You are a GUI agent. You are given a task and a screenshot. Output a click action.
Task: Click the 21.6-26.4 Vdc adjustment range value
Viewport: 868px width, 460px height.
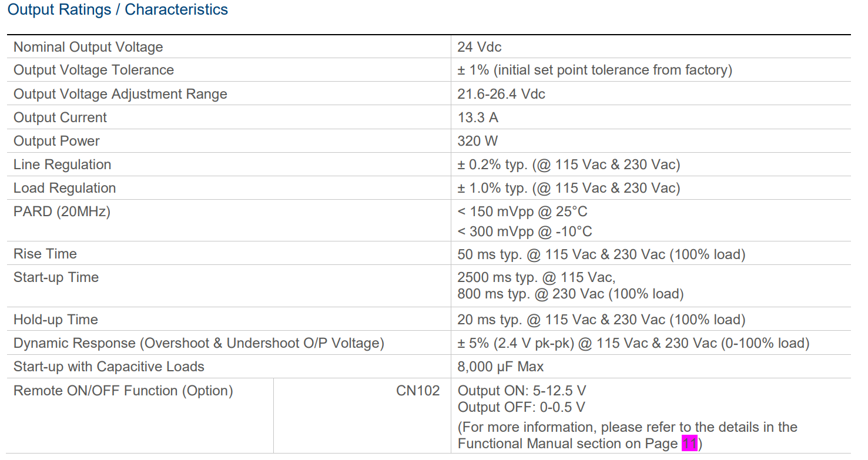pyautogui.click(x=501, y=94)
